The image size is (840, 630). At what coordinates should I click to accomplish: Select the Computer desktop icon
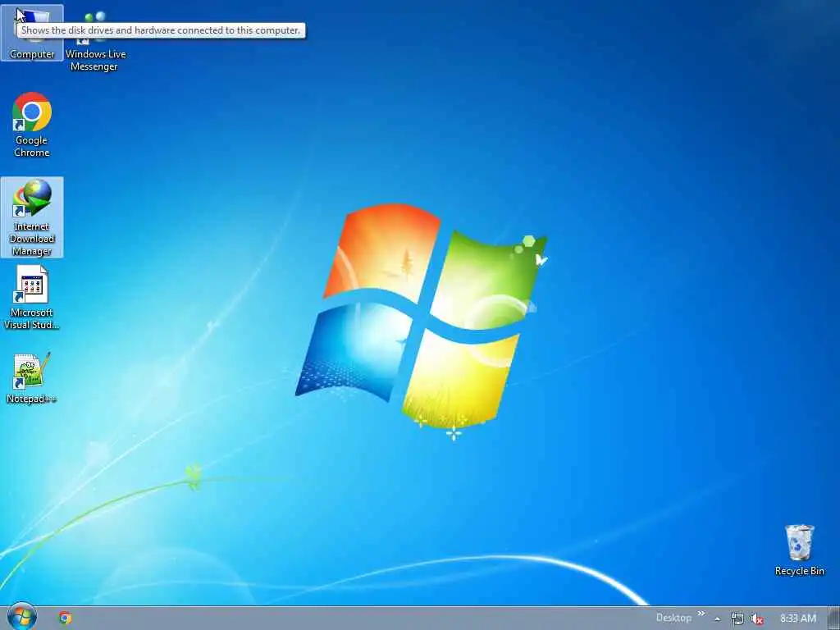coord(32,33)
